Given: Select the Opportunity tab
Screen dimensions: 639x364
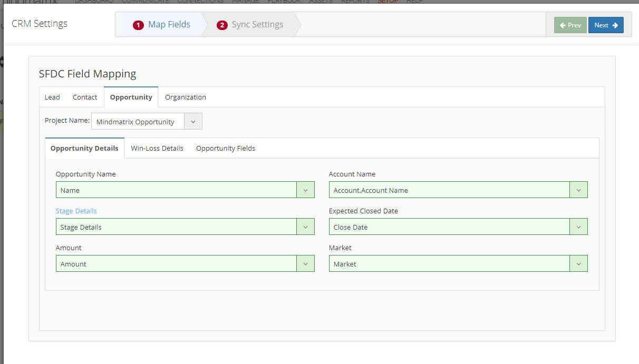Looking at the screenshot, I should 131,97.
